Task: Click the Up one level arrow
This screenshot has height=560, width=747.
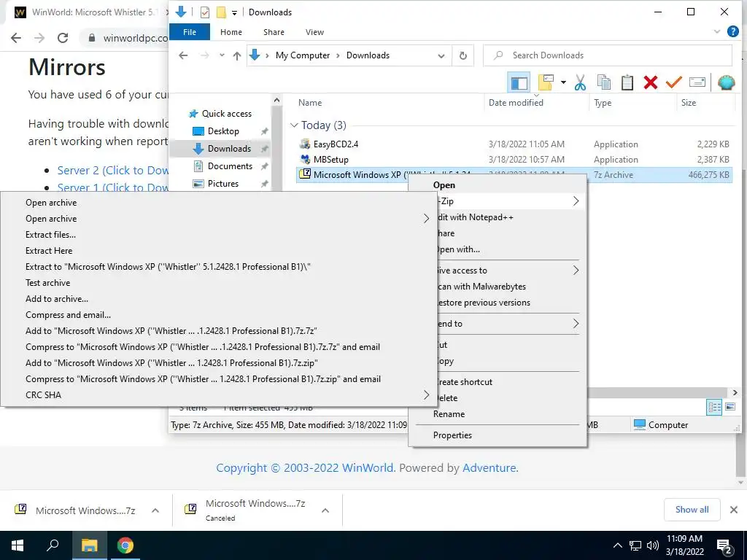Action: [x=237, y=55]
